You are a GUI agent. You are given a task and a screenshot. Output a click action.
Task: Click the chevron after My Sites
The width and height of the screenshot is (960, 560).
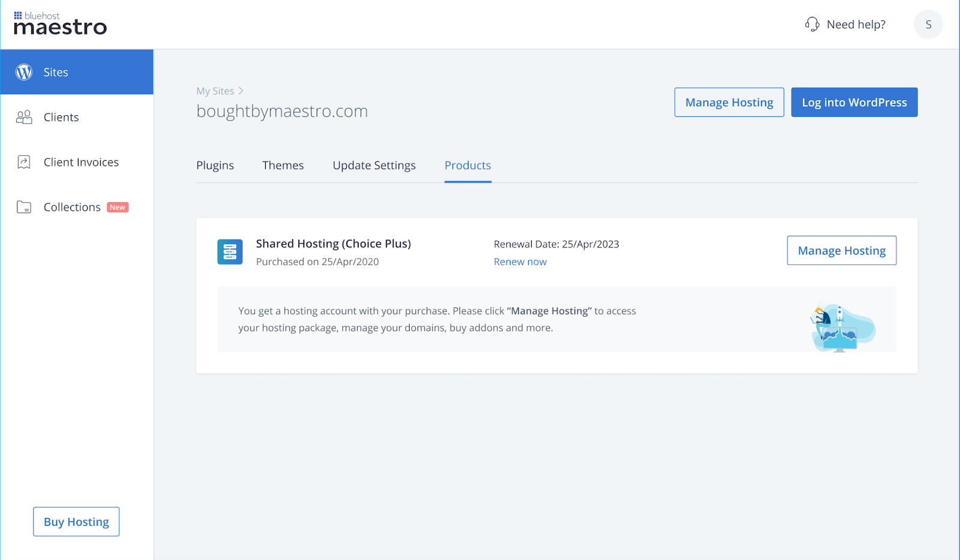click(241, 91)
